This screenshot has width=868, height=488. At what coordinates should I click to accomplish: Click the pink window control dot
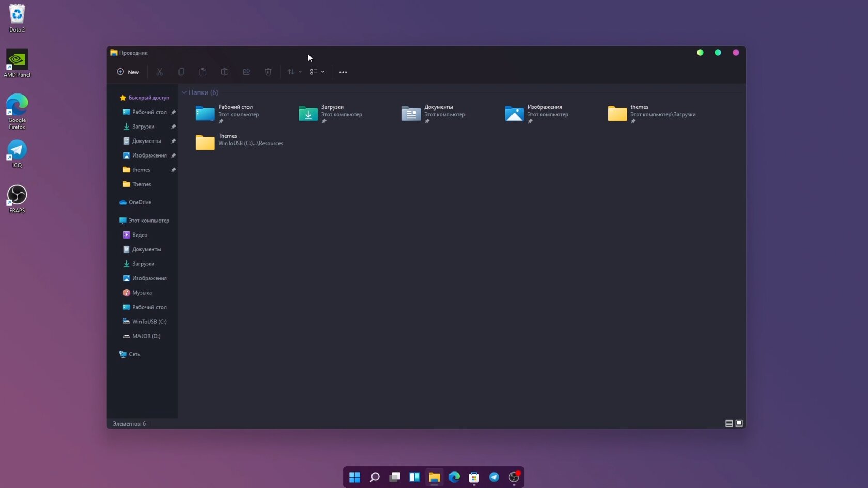[736, 52]
